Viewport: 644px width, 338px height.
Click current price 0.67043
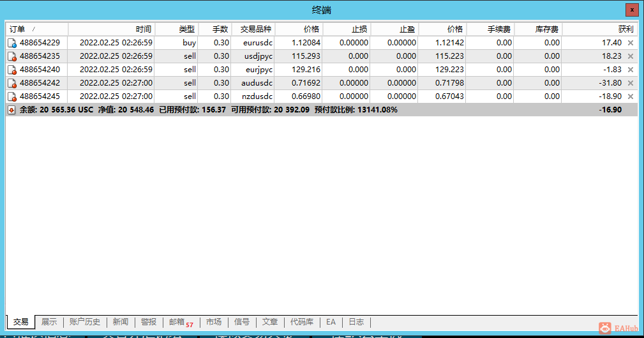449,96
